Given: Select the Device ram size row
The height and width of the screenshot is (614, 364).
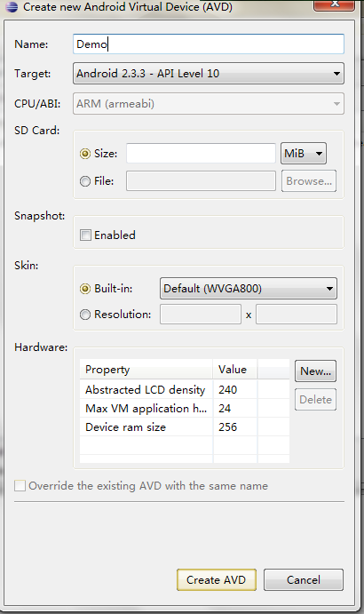Looking at the screenshot, I should click(x=185, y=427).
